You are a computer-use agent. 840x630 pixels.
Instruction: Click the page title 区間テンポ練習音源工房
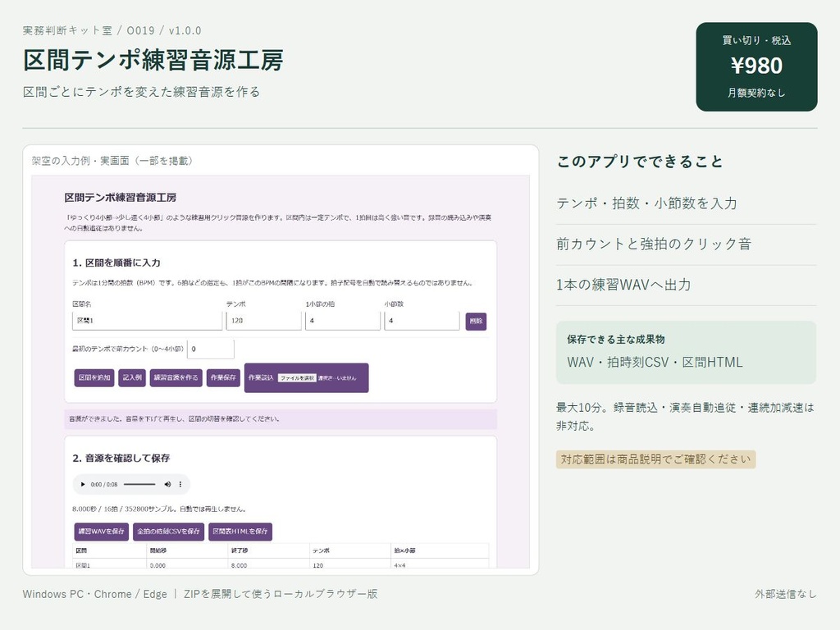pos(153,60)
